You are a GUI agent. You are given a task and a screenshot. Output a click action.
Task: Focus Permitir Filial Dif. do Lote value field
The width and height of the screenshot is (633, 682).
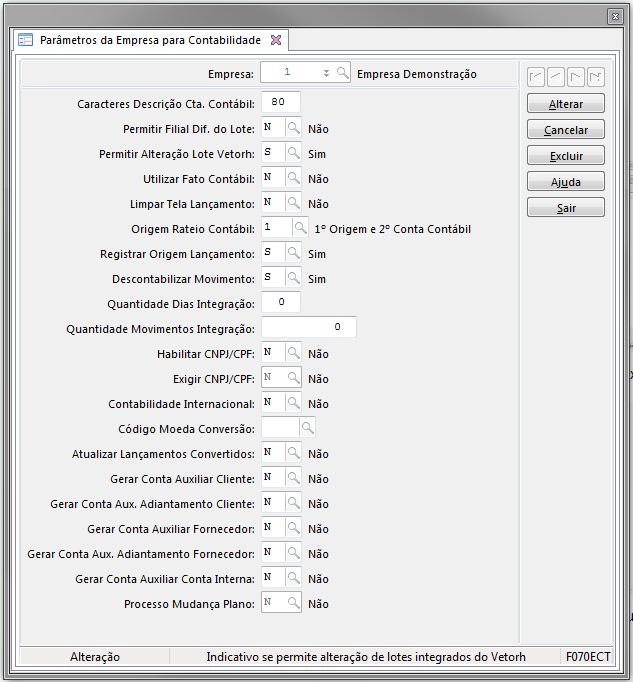[274, 128]
